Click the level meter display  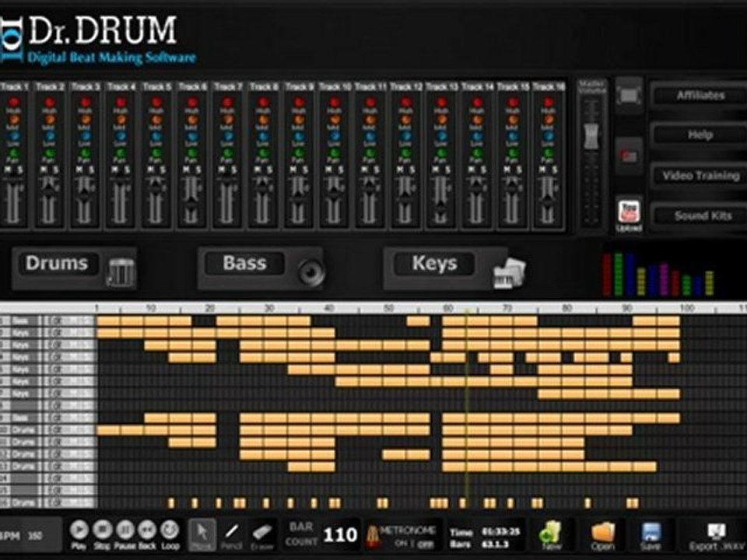(658, 275)
